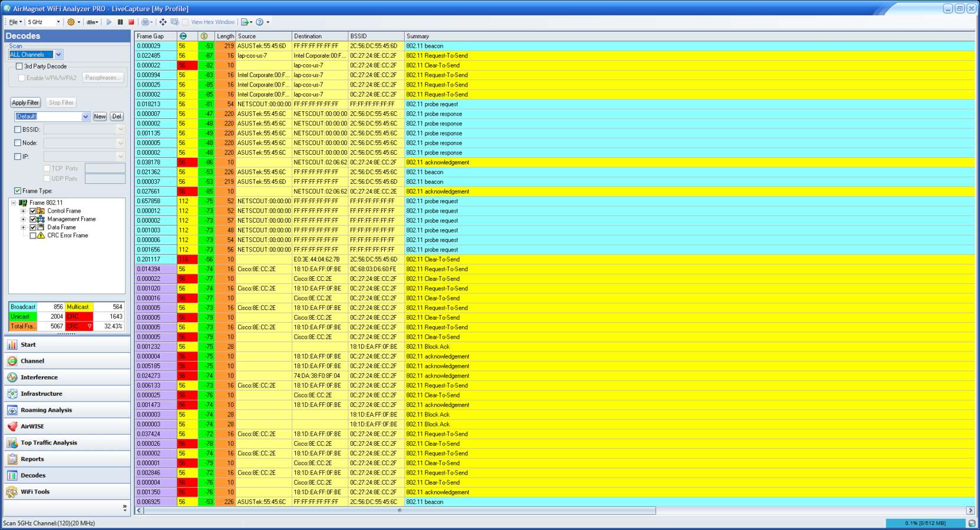Check the CRC Error Frame checkbox

point(33,236)
